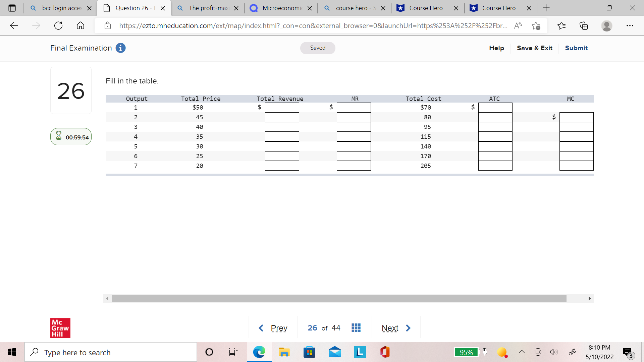
Task: Open Microsoft Edge from the taskbar
Action: 259,352
